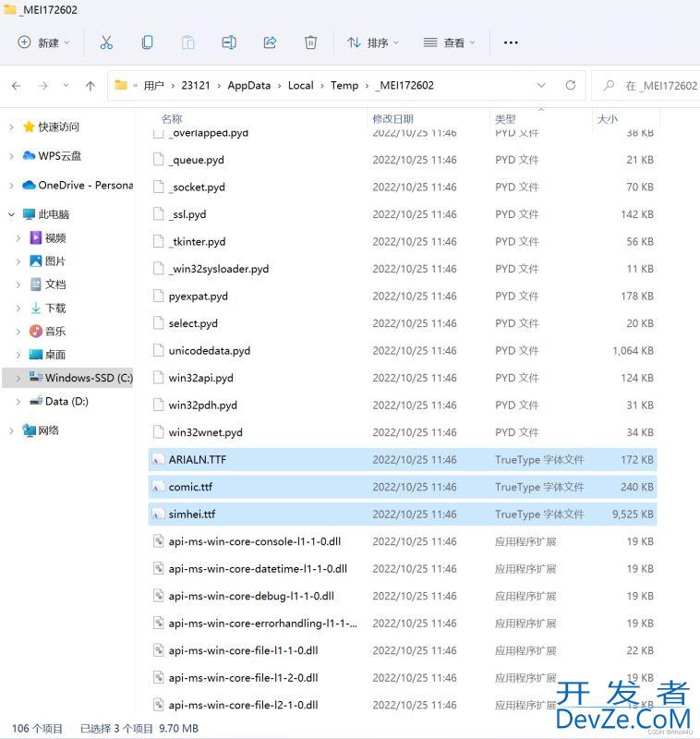Open the three-dot more options menu
Image resolution: width=700 pixels, height=739 pixels.
(x=511, y=42)
